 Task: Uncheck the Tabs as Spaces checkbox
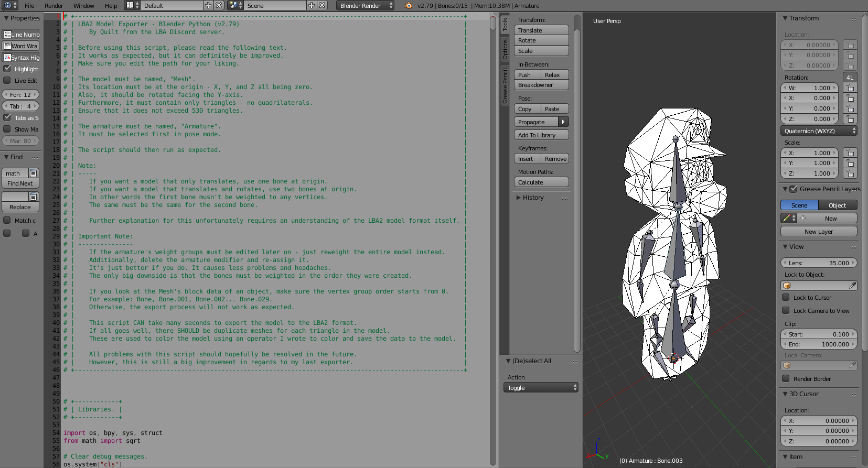point(7,117)
